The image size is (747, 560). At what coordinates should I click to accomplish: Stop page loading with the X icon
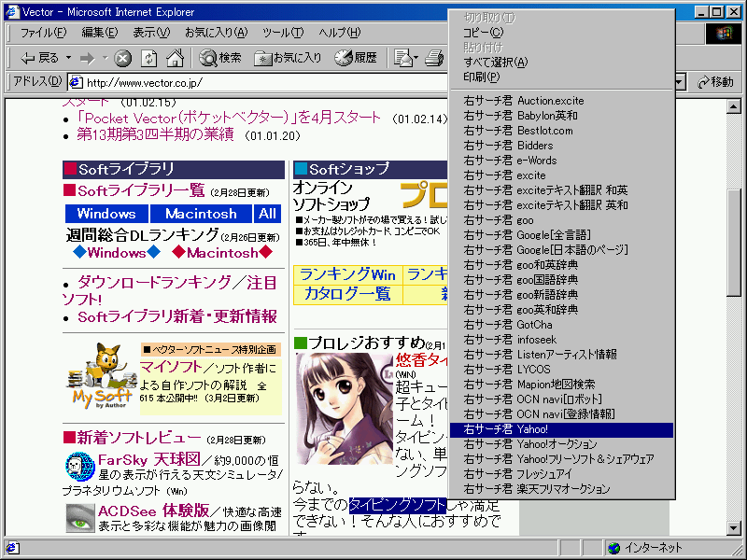123,58
